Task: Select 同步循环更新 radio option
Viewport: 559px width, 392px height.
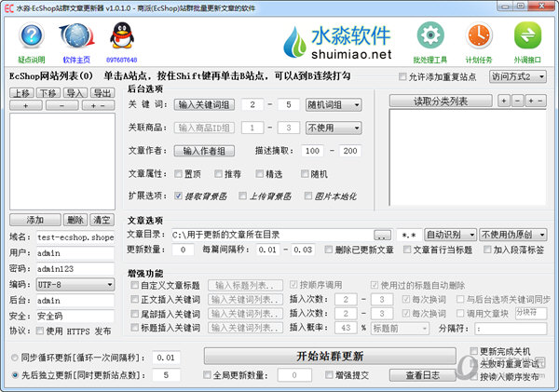Action: pyautogui.click(x=15, y=358)
